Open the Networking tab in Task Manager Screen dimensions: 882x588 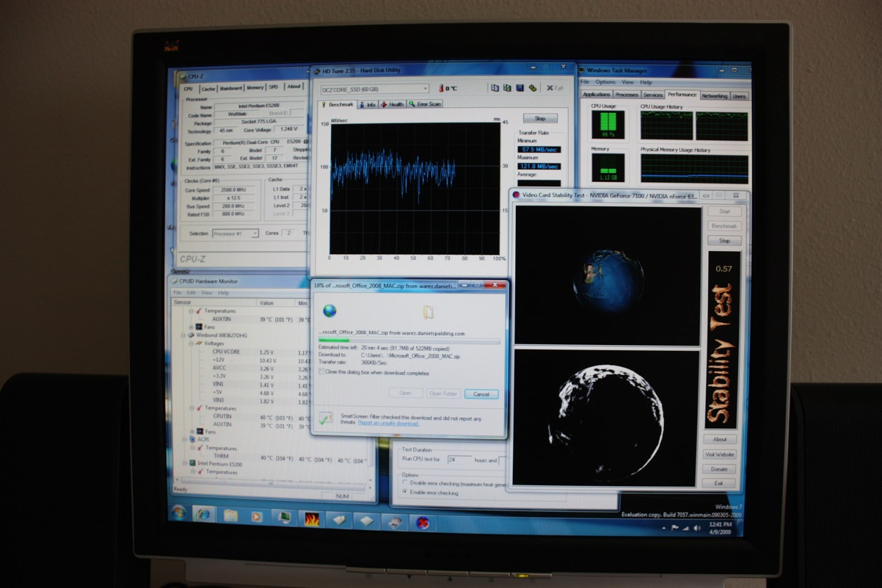pos(714,96)
